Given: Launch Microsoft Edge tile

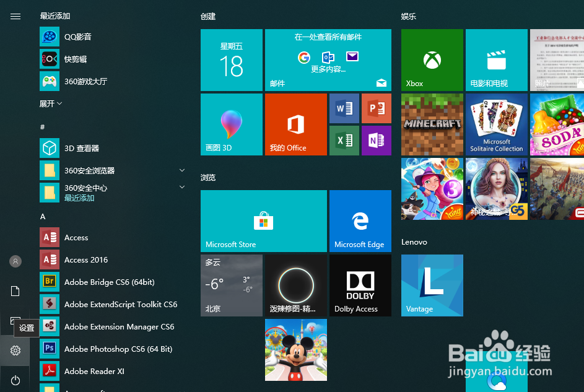Looking at the screenshot, I should coord(360,221).
